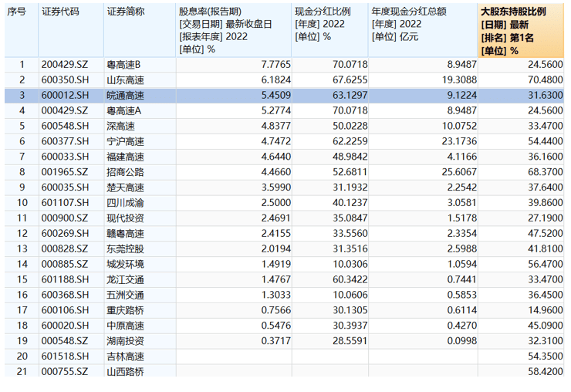Select shareholder ratio 70.4800
The image size is (571, 392).
click(546, 80)
